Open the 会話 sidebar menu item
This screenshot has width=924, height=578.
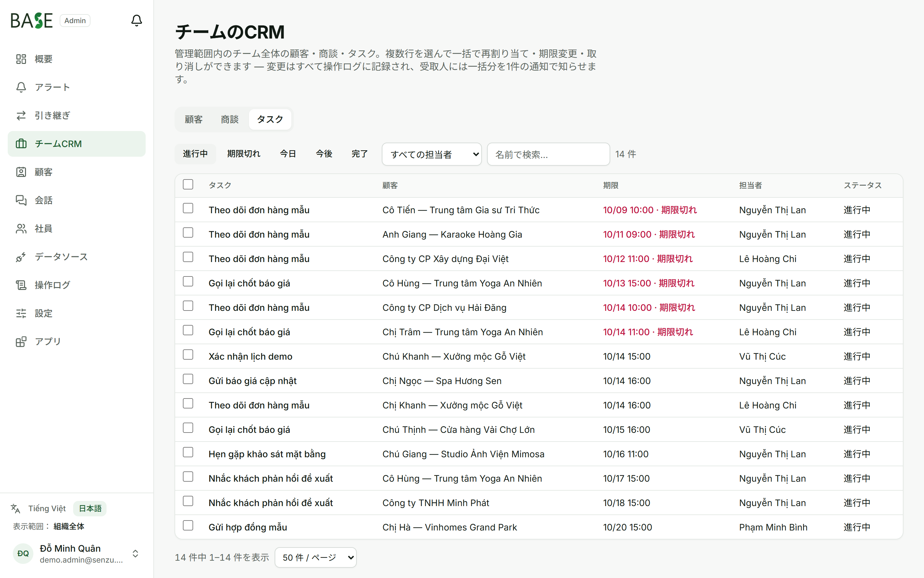(x=76, y=200)
